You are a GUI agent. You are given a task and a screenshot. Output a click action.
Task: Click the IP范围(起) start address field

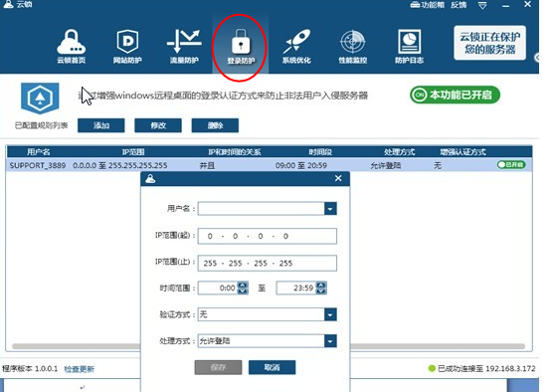(x=268, y=236)
